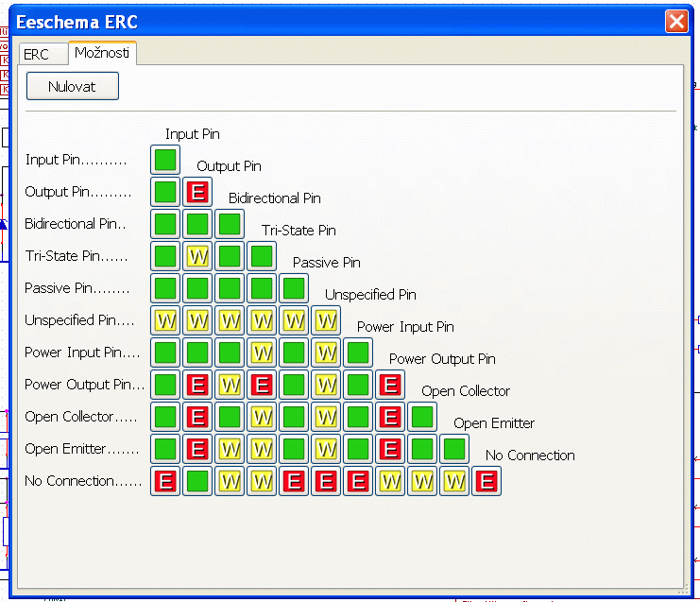The image size is (700, 602).
Task: Toggle Tri-State Pin row, Output Pin warning cell
Action: tap(197, 256)
